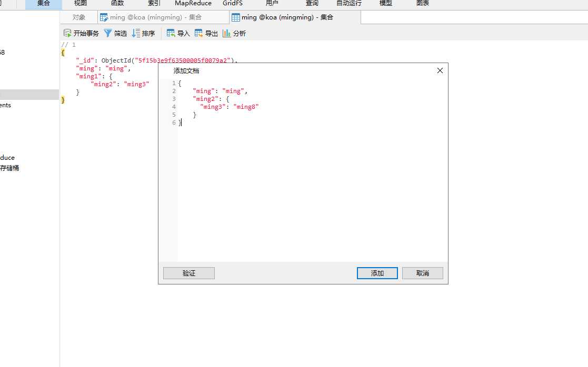Open the GridFS menu item
Viewport: 588px width, 367px height.
tap(233, 3)
